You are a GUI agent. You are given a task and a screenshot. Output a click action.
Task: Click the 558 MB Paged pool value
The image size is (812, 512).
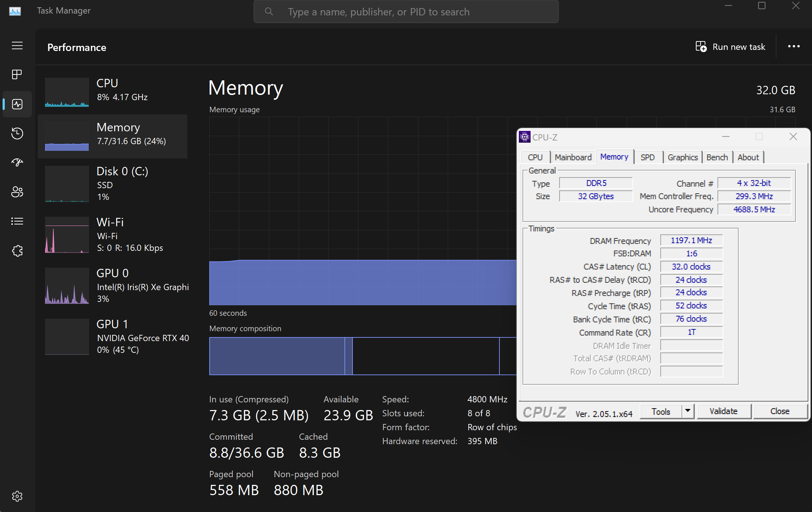[x=234, y=490]
